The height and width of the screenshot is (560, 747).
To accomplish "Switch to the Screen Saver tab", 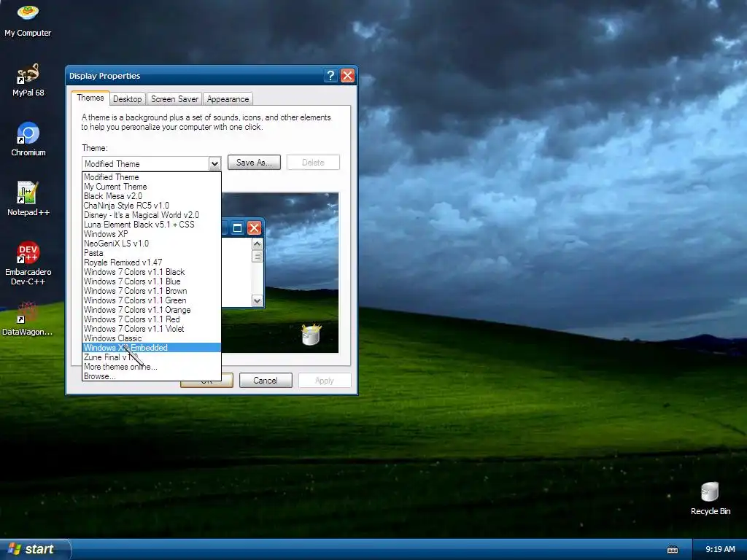I will tap(174, 99).
